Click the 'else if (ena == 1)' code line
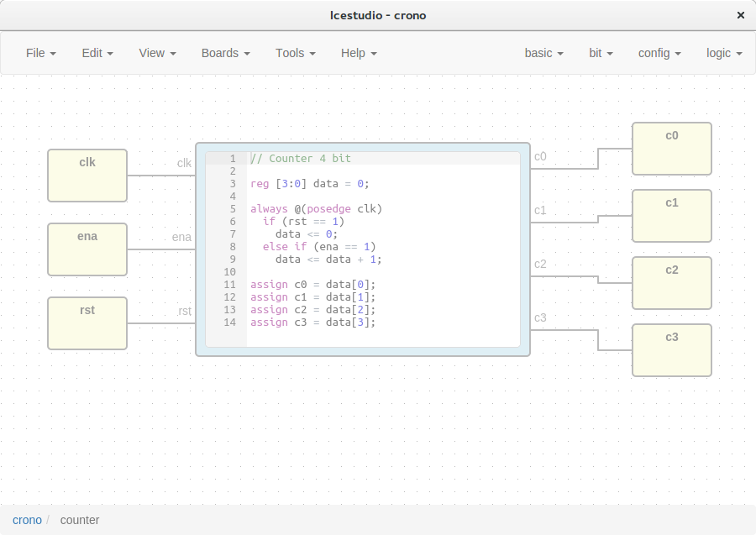Image resolution: width=756 pixels, height=535 pixels. [319, 246]
